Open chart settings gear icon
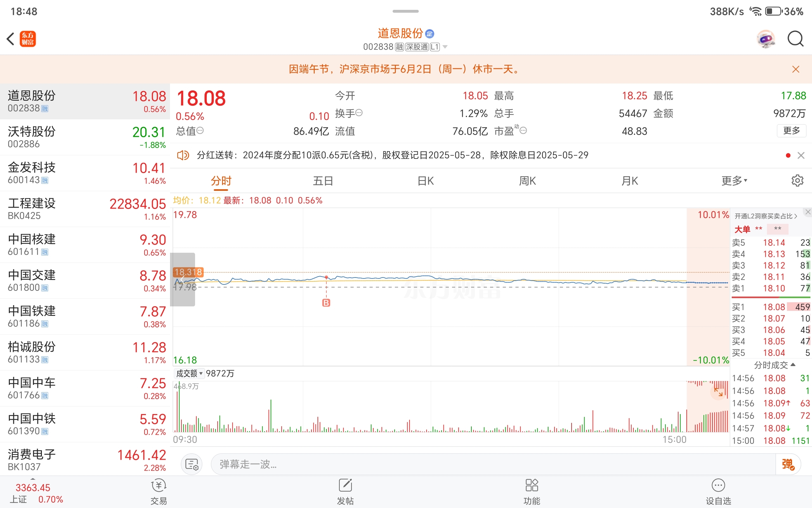 (x=798, y=181)
